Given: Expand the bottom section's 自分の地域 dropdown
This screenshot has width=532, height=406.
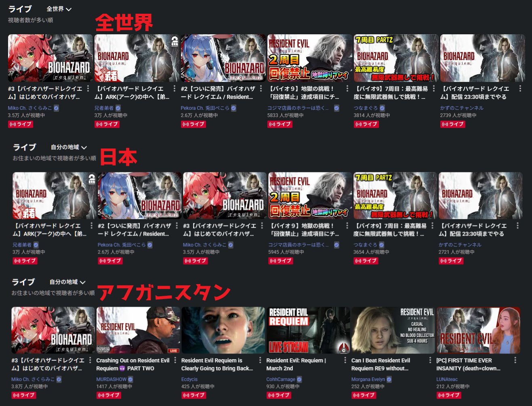Looking at the screenshot, I should pos(67,282).
